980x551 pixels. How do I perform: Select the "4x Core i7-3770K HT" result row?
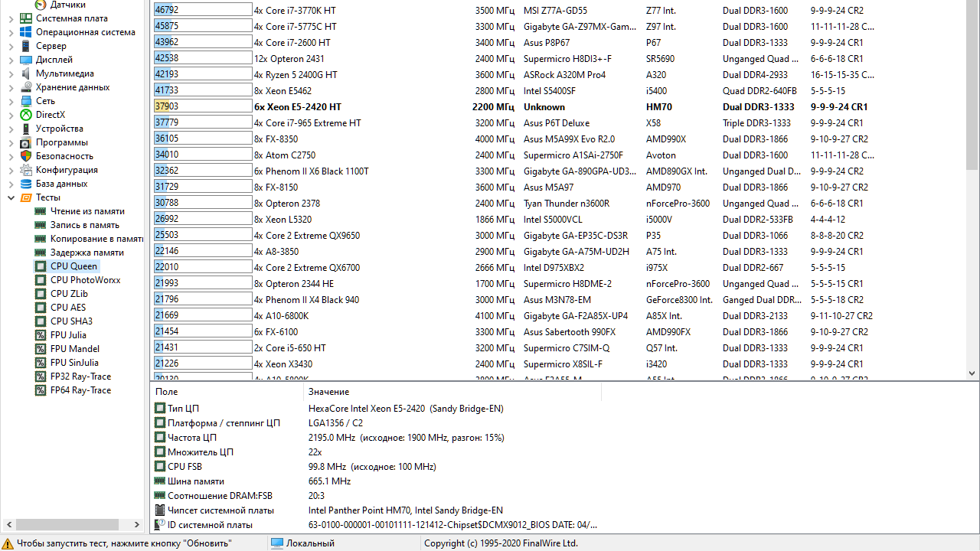point(558,11)
